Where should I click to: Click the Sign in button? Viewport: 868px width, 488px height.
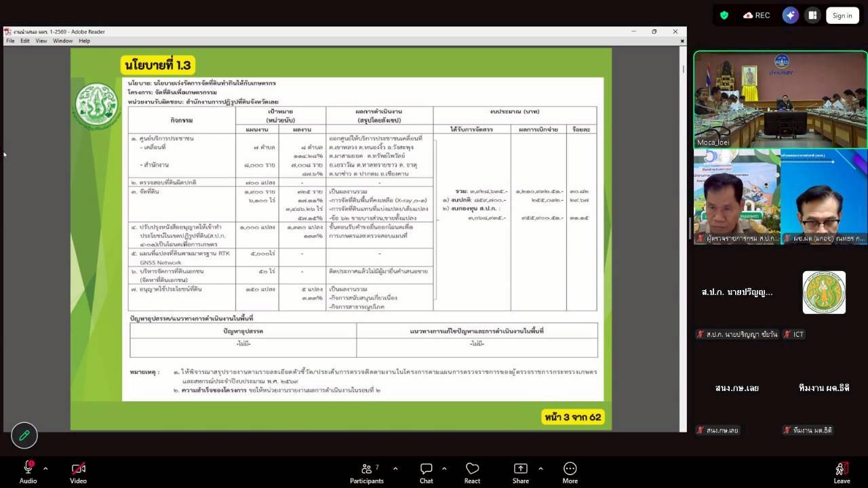coord(842,16)
